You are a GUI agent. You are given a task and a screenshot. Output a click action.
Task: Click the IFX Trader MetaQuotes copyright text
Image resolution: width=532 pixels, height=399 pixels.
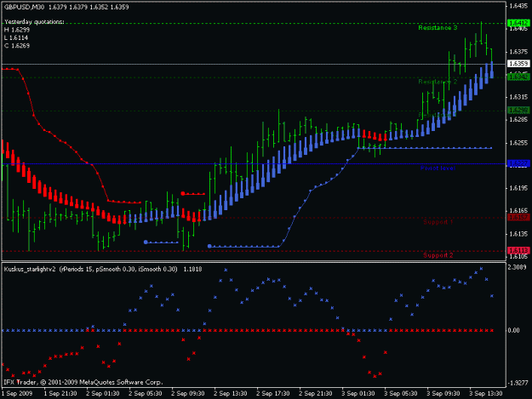[x=83, y=382]
